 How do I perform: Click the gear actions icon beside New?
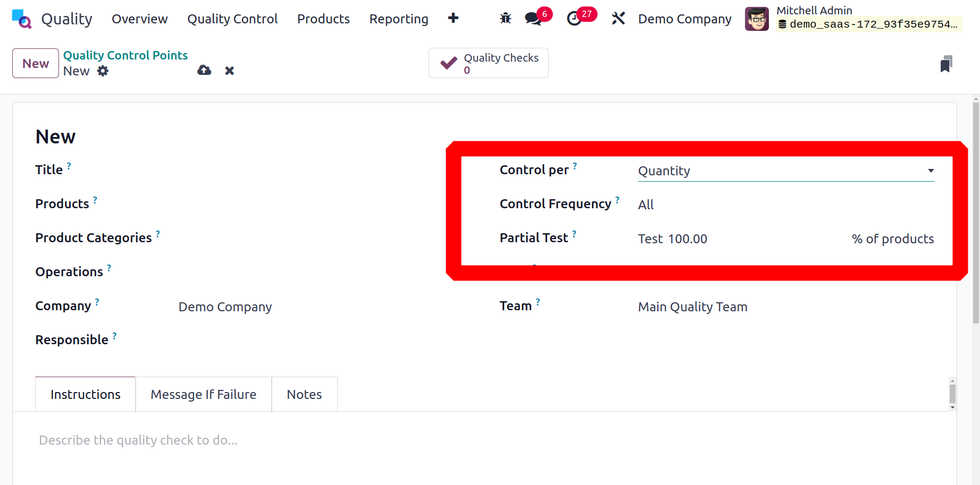[103, 71]
